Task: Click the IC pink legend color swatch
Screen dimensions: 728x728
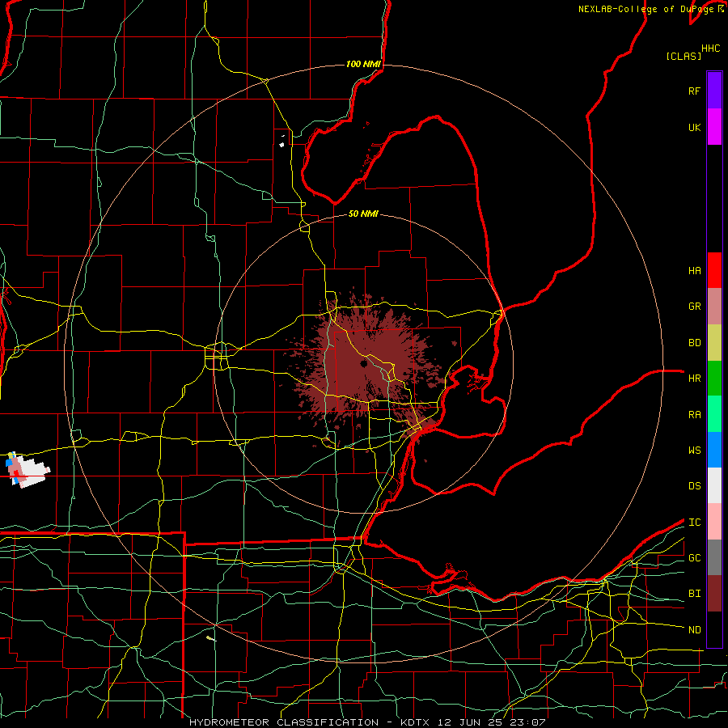Action: pos(714,522)
